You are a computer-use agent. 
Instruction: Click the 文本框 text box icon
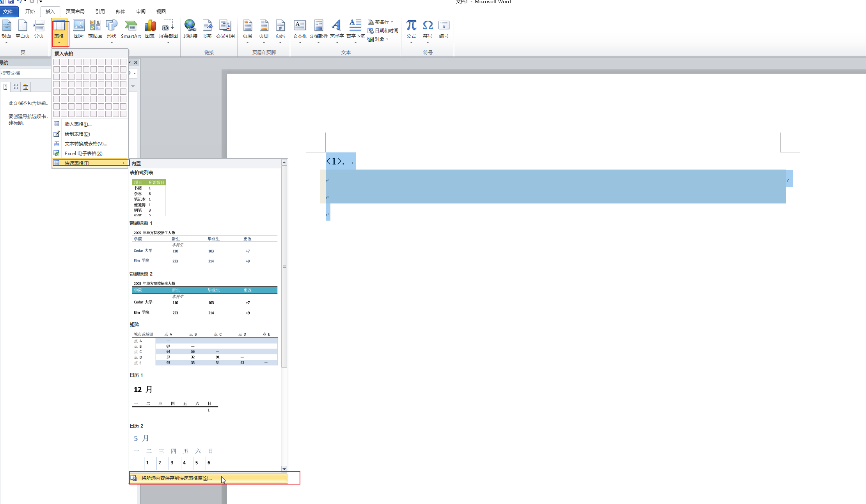[x=300, y=29]
